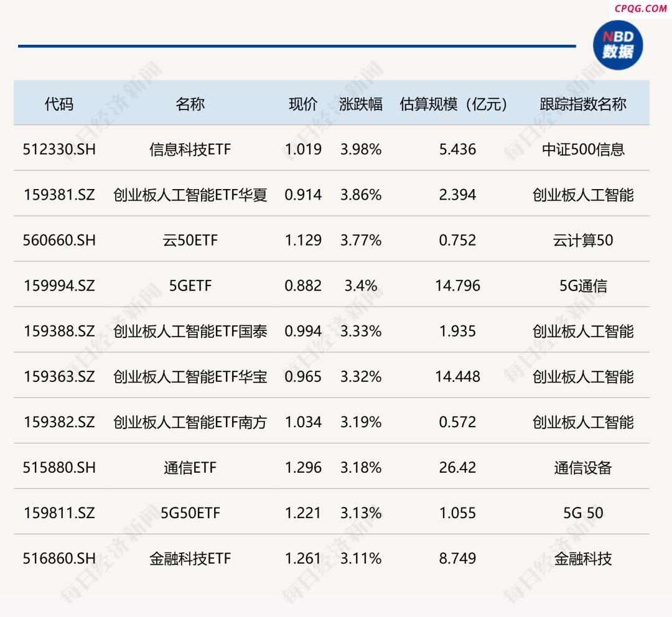
Task: Select the name 创业板人工智能ETF华夏
Action: 190,195
